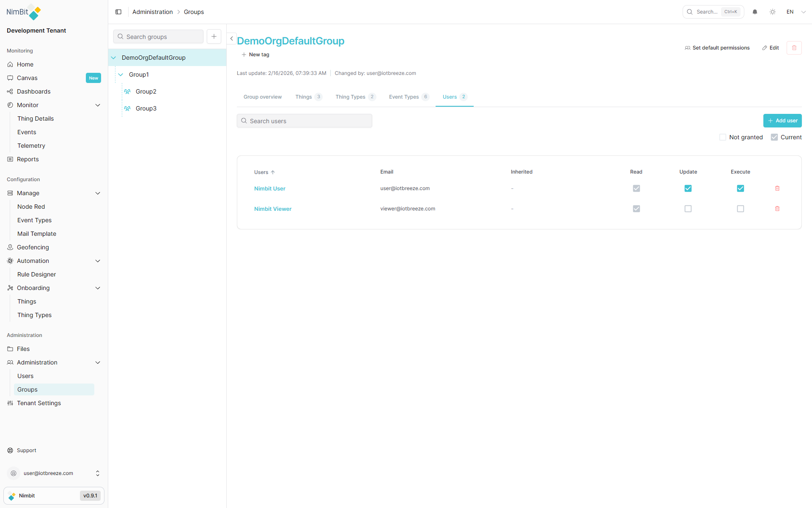Collapse the Monitor sidebar section

click(98, 105)
